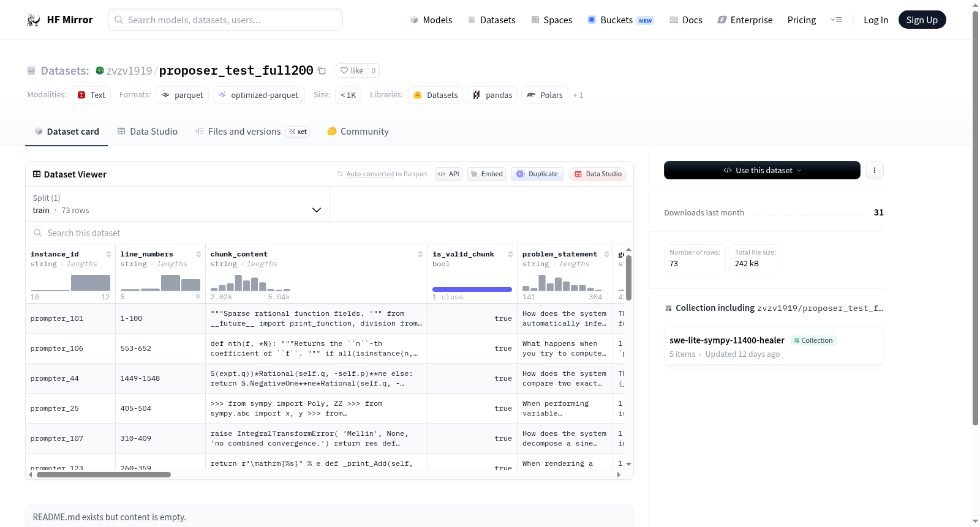Open Data Studio from the viewer header
The width and height of the screenshot is (980, 527).
[x=597, y=174]
